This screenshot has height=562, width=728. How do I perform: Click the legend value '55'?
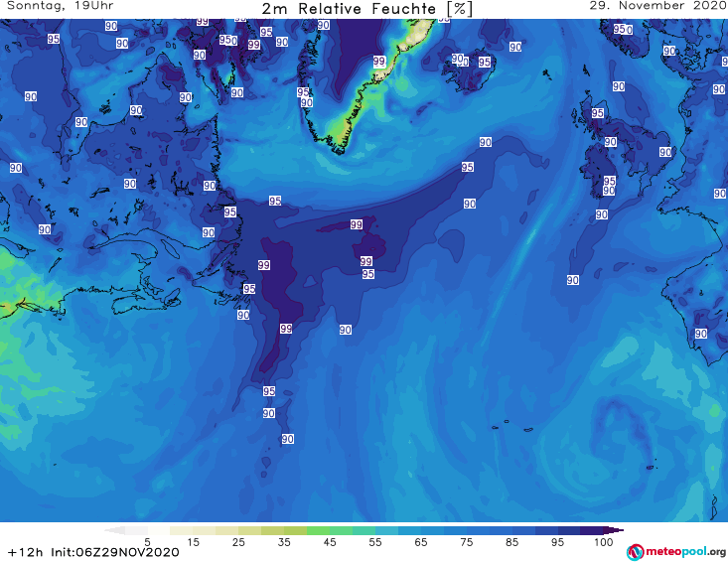point(375,542)
